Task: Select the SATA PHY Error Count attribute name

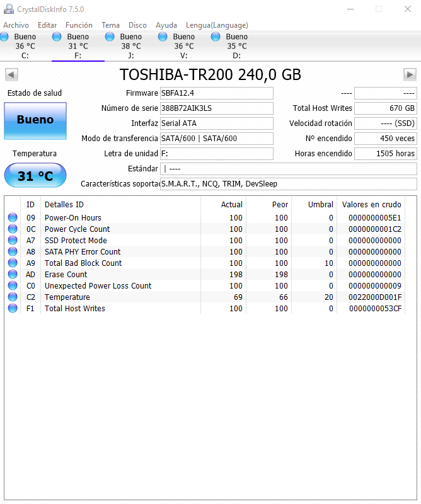Action: tap(83, 251)
